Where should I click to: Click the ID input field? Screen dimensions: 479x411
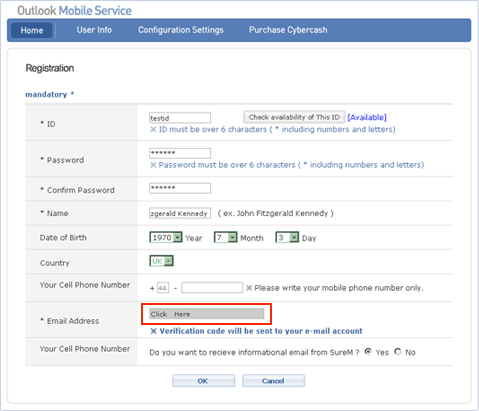point(180,118)
